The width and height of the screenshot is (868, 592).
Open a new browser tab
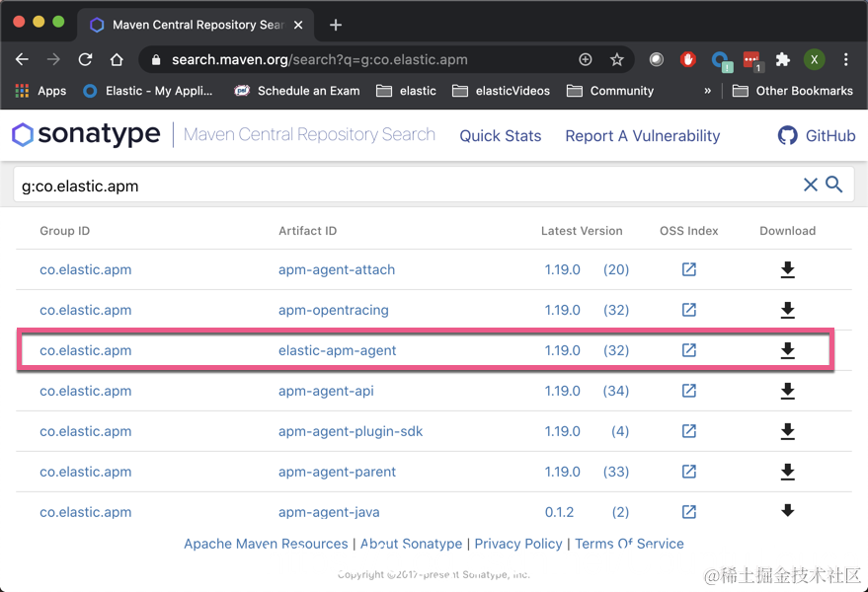[x=335, y=25]
